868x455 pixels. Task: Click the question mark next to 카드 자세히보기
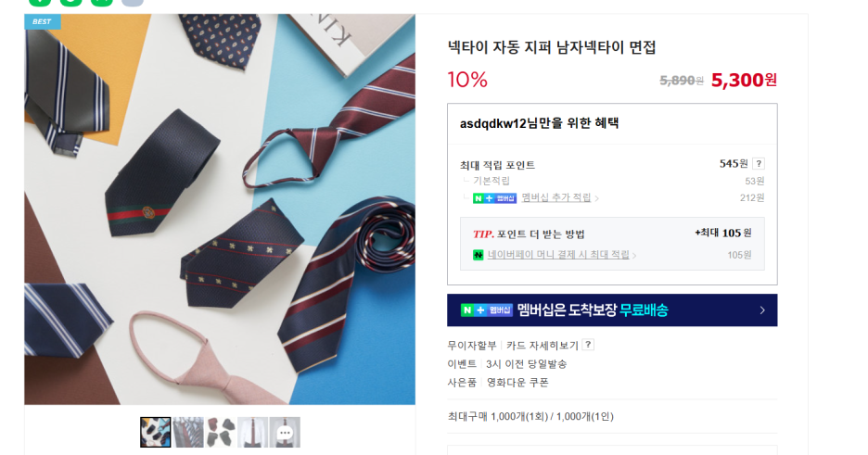coord(589,345)
